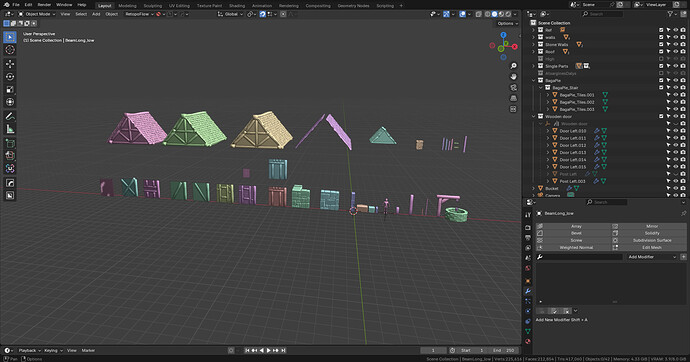Open Modifiers wrench properties tab
The image size is (690, 362).
(528, 291)
